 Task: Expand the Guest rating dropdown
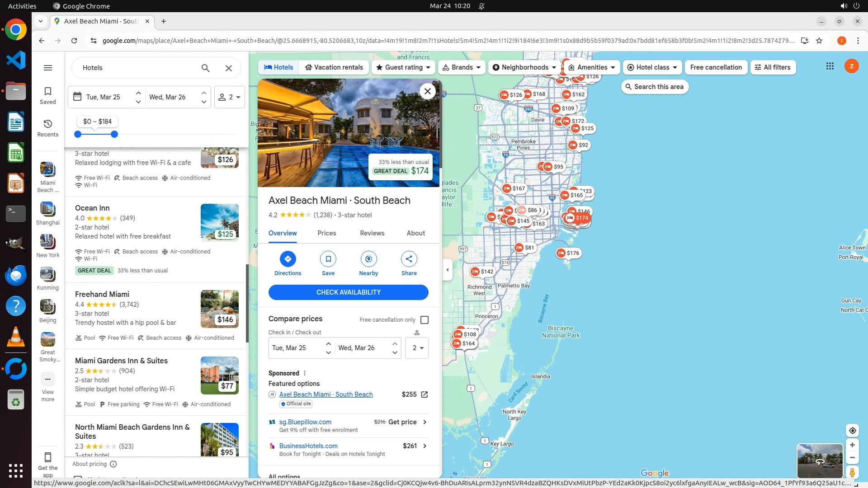coord(403,67)
